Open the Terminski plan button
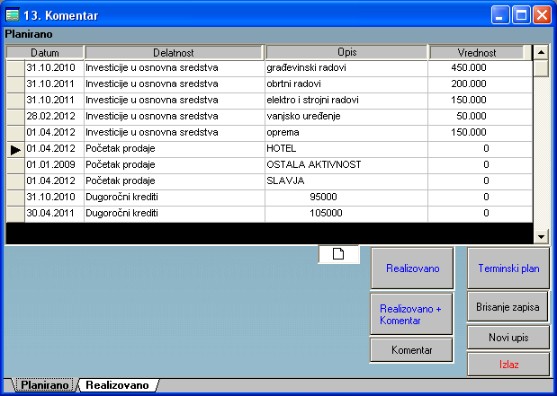 pos(508,268)
